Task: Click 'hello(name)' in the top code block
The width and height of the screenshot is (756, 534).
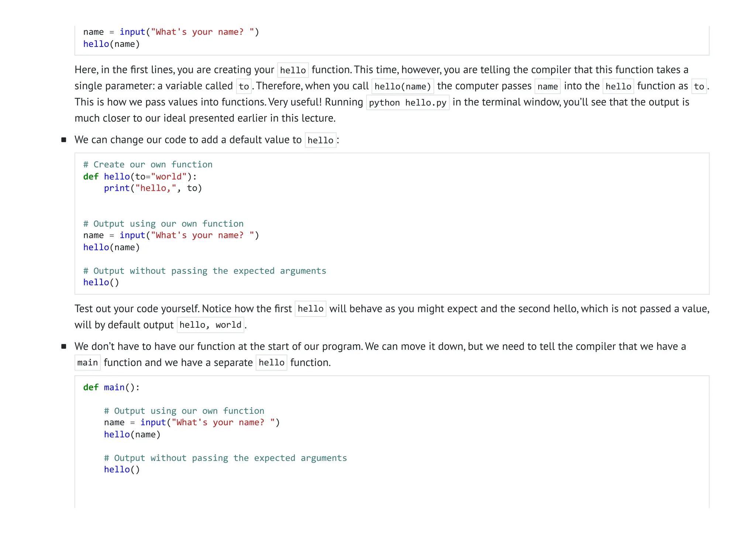Action: coord(111,44)
